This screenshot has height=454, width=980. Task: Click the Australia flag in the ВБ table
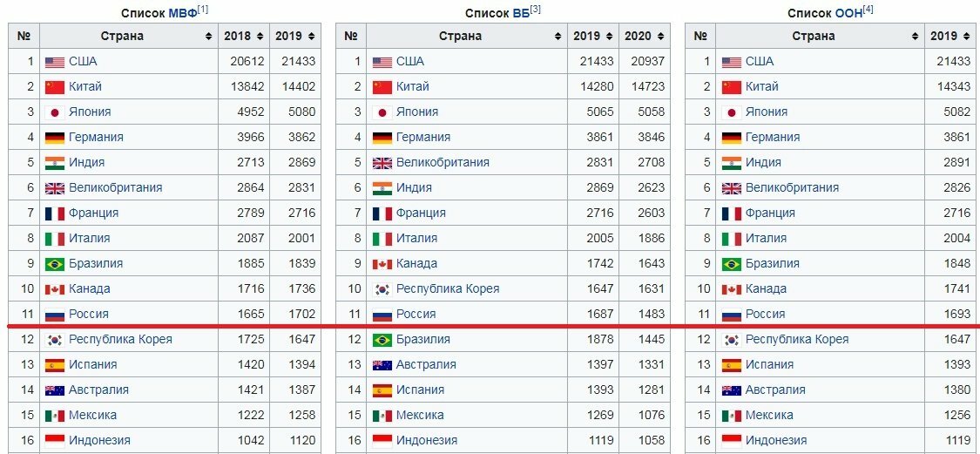click(382, 365)
